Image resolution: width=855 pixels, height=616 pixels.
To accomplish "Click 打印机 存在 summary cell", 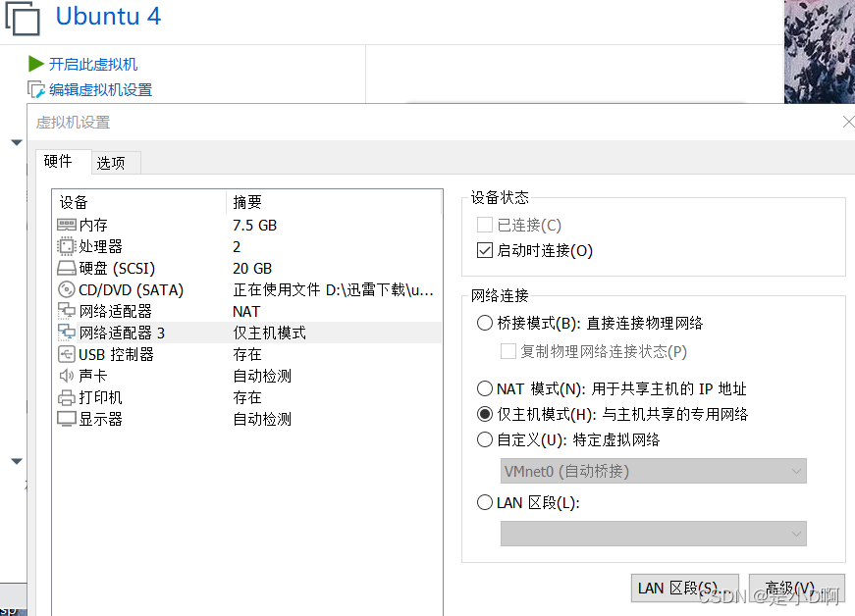I will tap(247, 397).
